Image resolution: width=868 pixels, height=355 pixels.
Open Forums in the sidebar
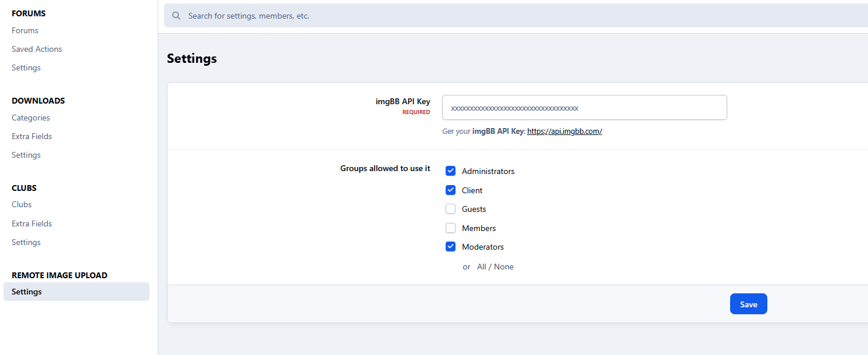tap(25, 30)
